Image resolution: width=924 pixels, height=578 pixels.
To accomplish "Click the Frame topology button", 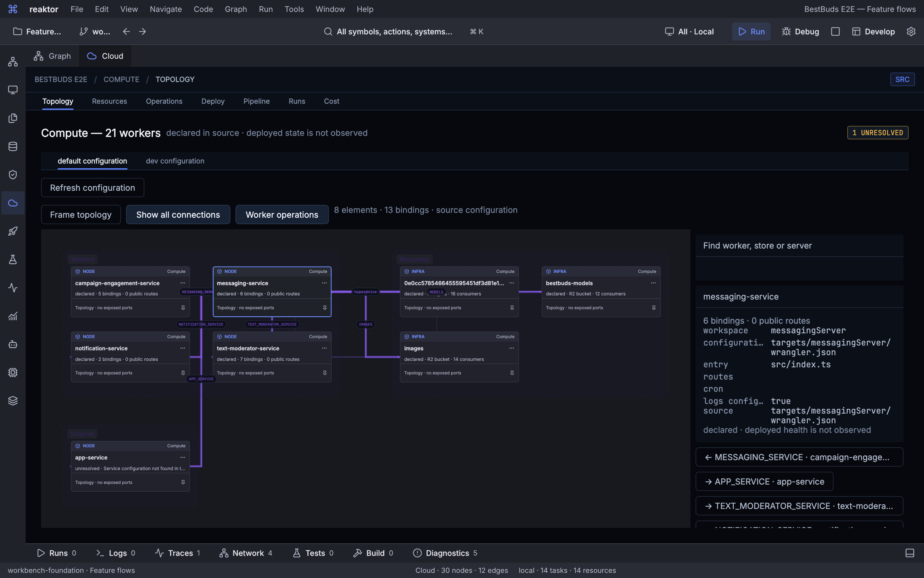I will click(81, 215).
